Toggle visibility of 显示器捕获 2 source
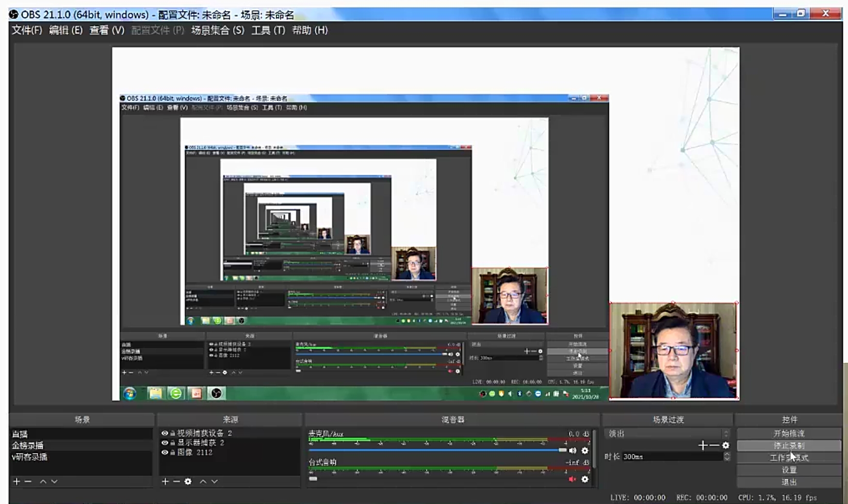Screen dimensions: 848x504 coord(164,443)
